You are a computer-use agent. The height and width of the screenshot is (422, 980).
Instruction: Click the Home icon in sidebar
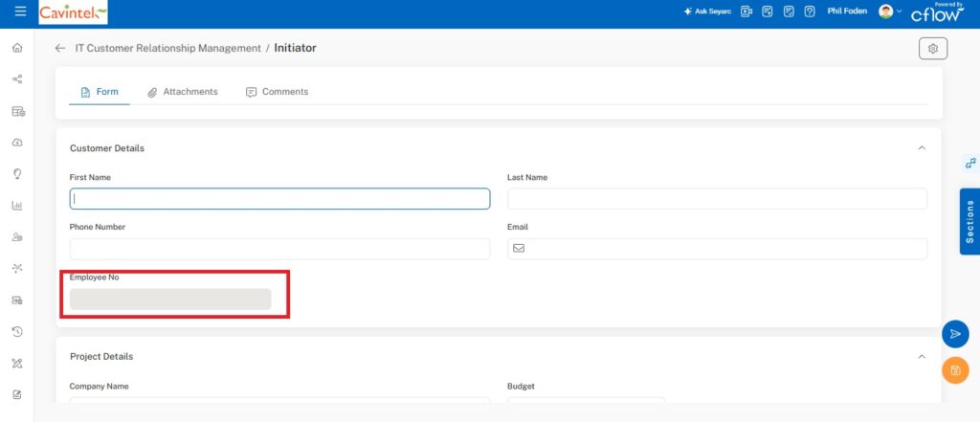pyautogui.click(x=17, y=48)
